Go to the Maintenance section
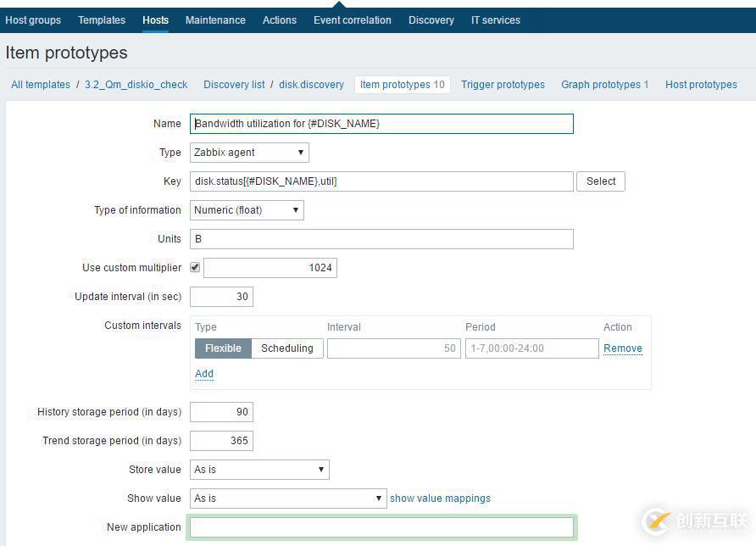Viewport: 756px width, 546px height. (215, 20)
